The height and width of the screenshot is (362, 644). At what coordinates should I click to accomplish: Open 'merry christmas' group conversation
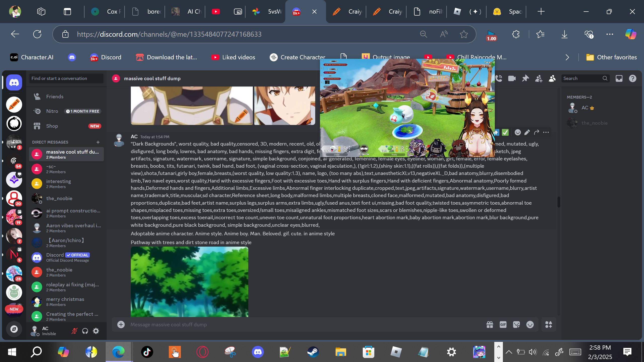coord(66,302)
